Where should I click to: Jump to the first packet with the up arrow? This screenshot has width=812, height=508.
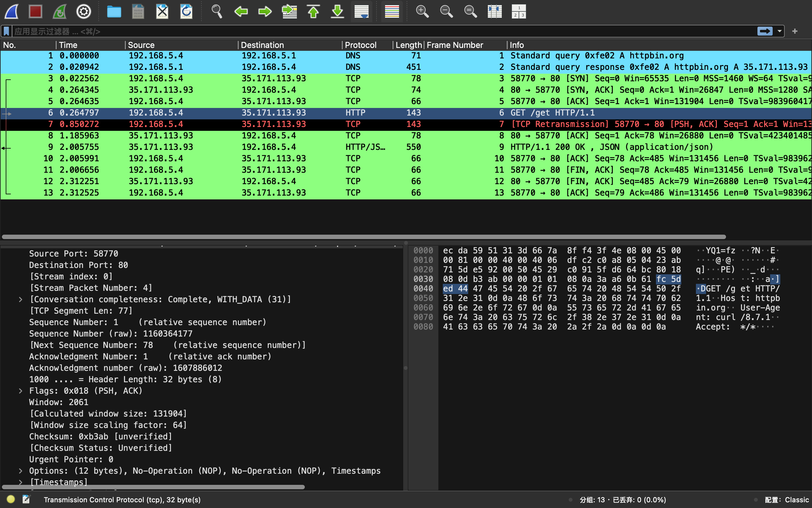pos(313,12)
